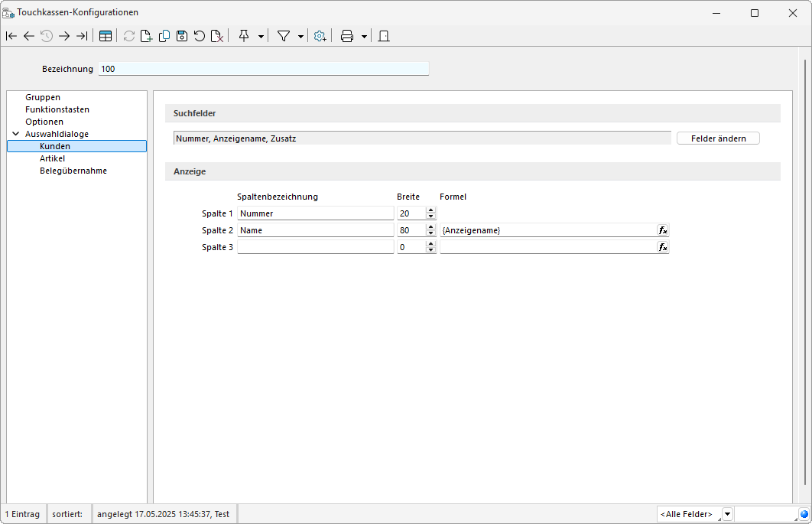Click the Felder ändern button
812x524 pixels.
coord(717,138)
